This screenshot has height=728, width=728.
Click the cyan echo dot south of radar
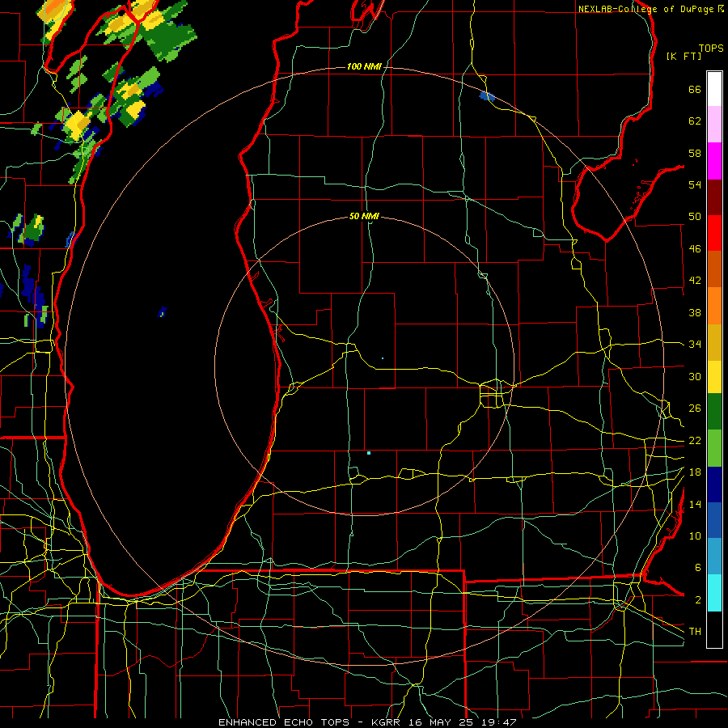[x=369, y=453]
